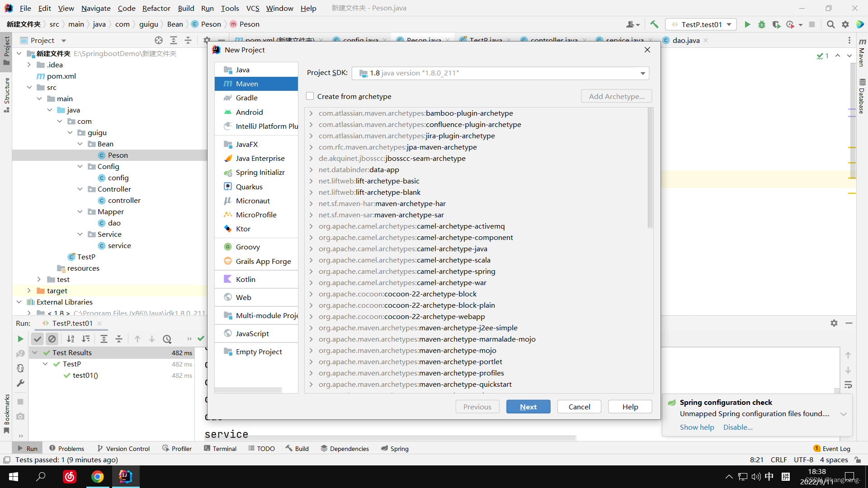Open Chrome from the Windows taskbar
This screenshot has height=488, width=868.
click(97, 477)
